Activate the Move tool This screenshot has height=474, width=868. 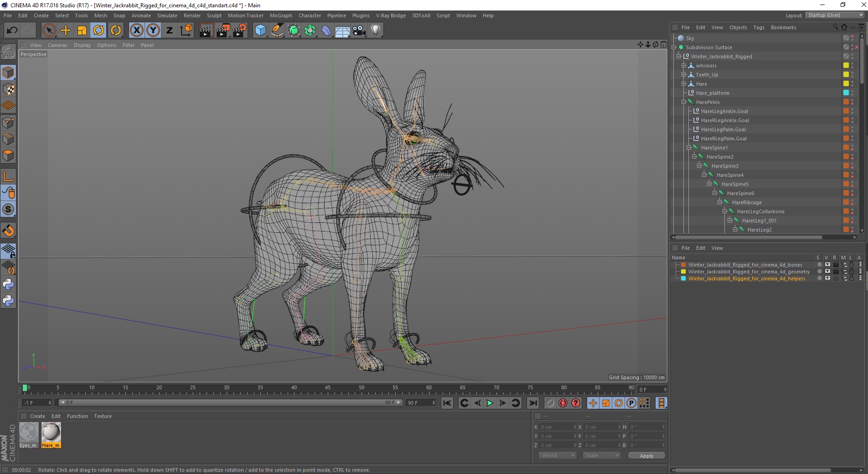tap(66, 31)
